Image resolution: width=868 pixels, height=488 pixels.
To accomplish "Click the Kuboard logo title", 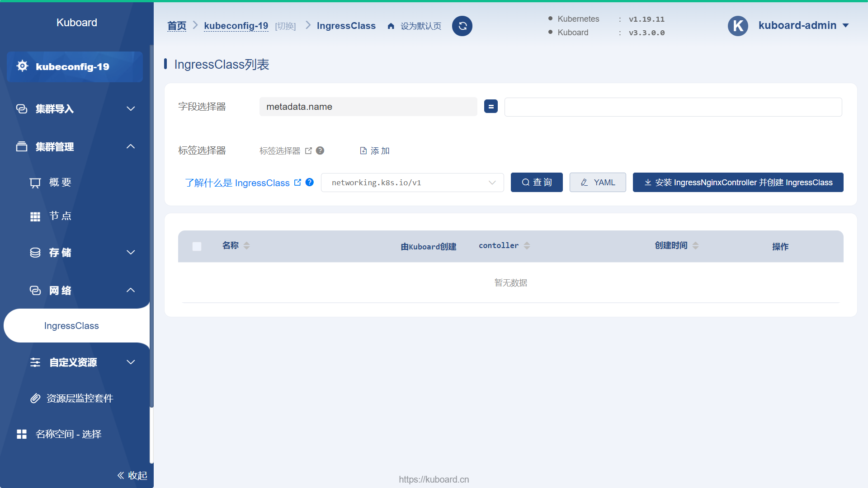I will tap(77, 23).
